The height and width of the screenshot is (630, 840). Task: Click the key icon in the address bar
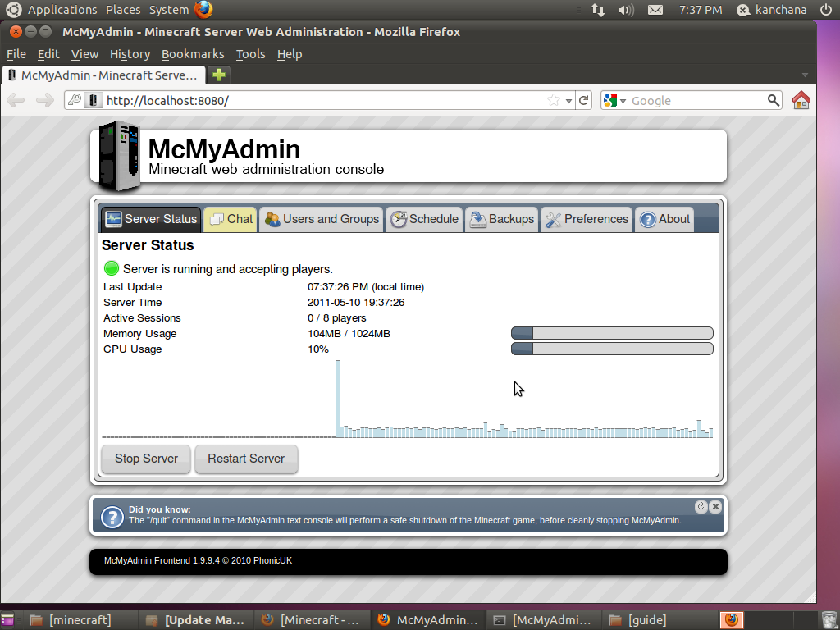coord(75,99)
